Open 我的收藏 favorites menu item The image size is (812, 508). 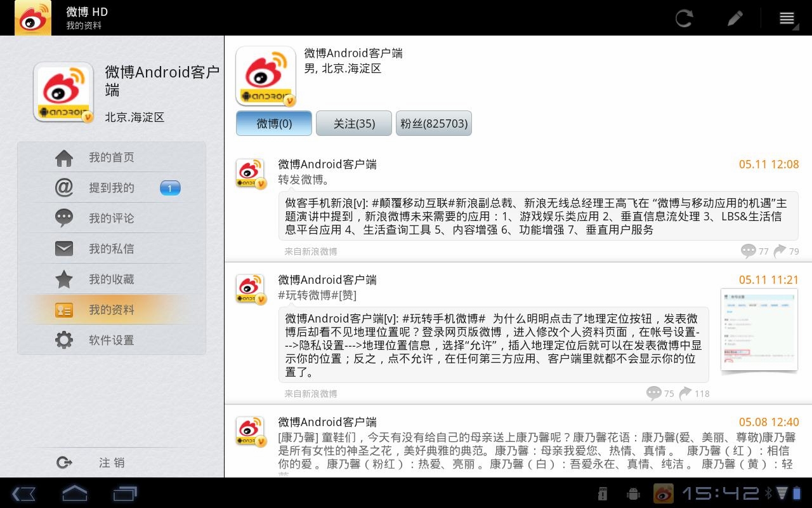(112, 279)
